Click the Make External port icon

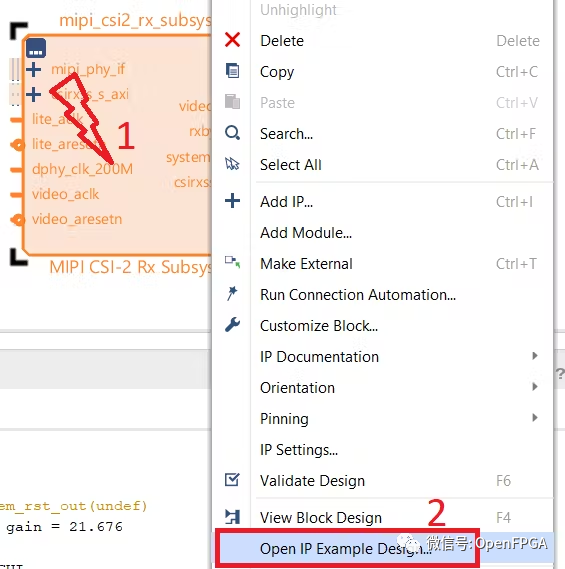coord(232,262)
